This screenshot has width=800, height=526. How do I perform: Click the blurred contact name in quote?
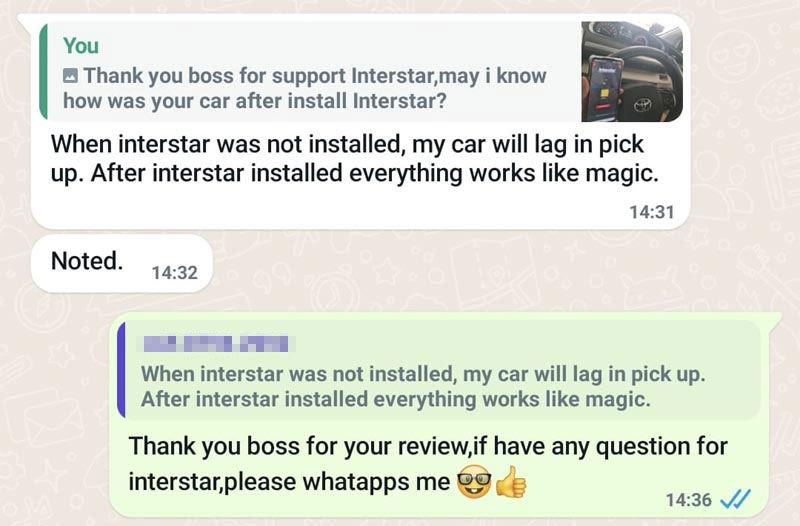[x=218, y=344]
